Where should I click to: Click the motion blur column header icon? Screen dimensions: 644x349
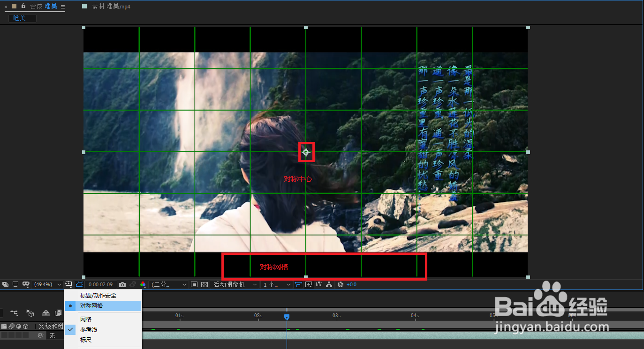(x=11, y=326)
